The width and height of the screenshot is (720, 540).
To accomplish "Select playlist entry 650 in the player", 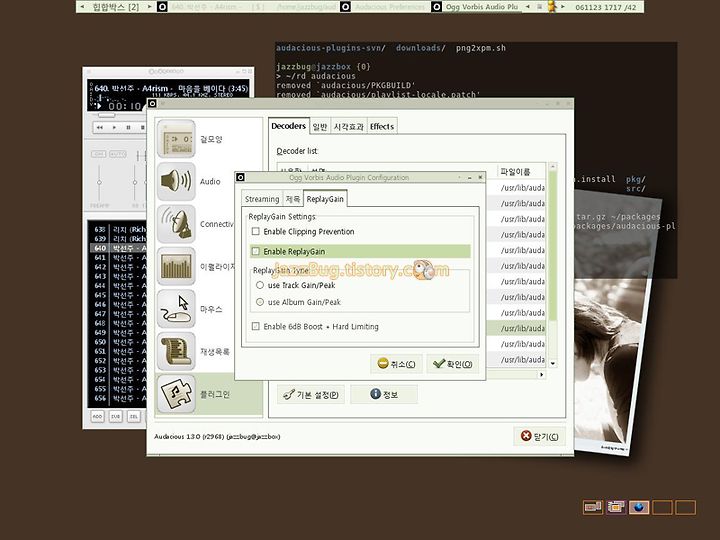I will coord(118,342).
